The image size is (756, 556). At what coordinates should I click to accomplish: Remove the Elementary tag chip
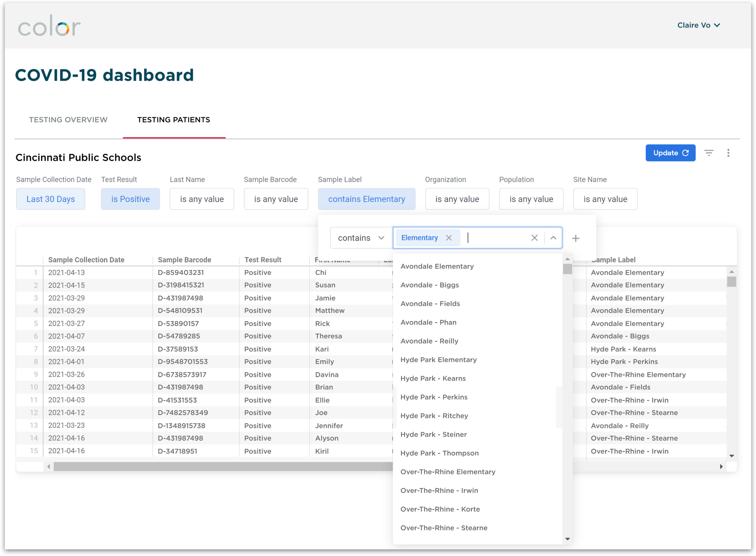tap(449, 238)
